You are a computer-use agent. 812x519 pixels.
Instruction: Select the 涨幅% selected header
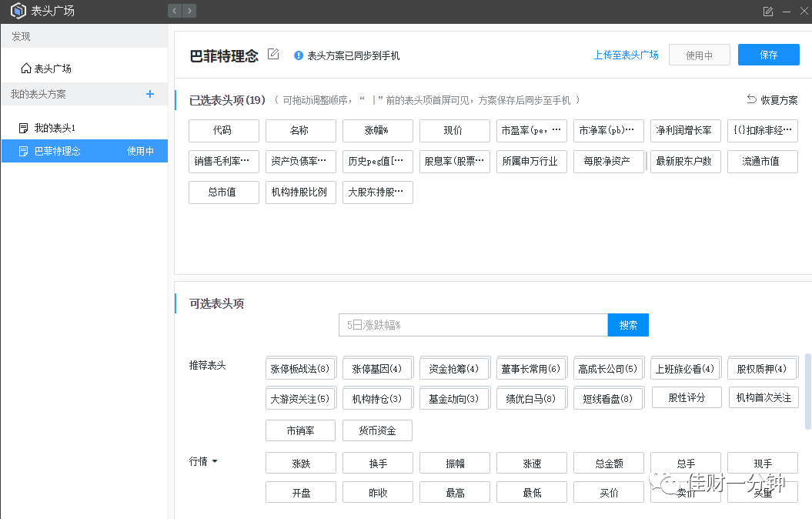pyautogui.click(x=377, y=131)
